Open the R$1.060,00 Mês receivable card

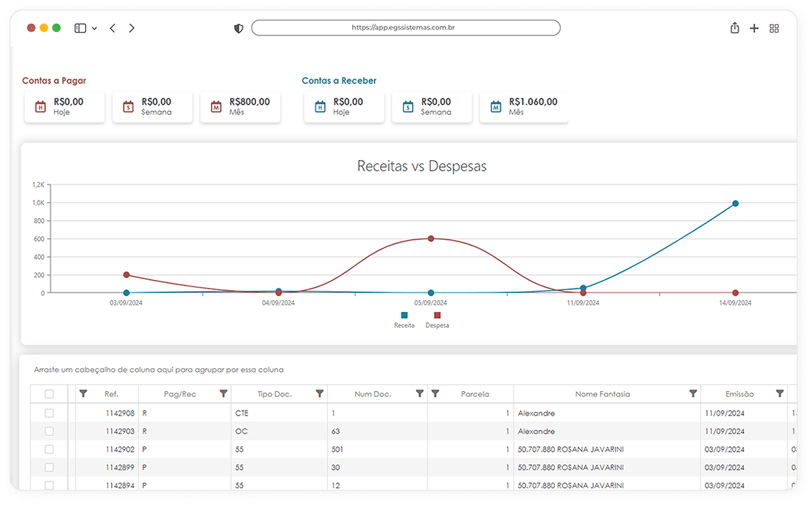(x=524, y=107)
